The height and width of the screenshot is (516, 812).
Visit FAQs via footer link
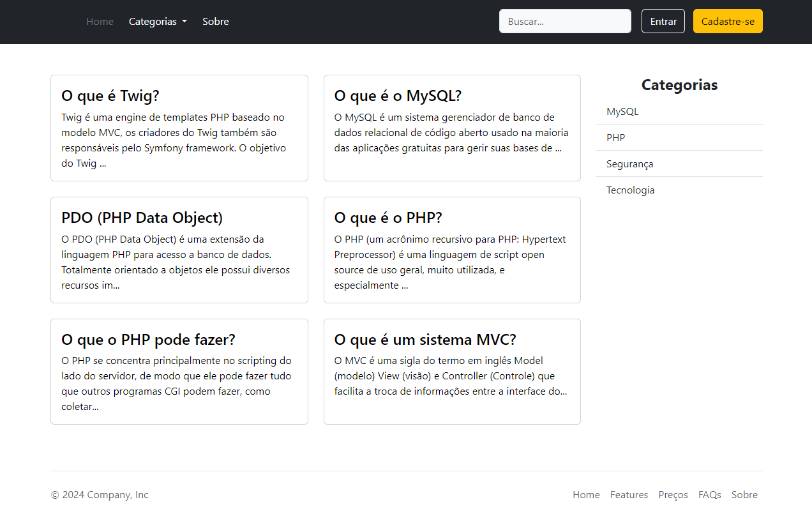tap(710, 494)
